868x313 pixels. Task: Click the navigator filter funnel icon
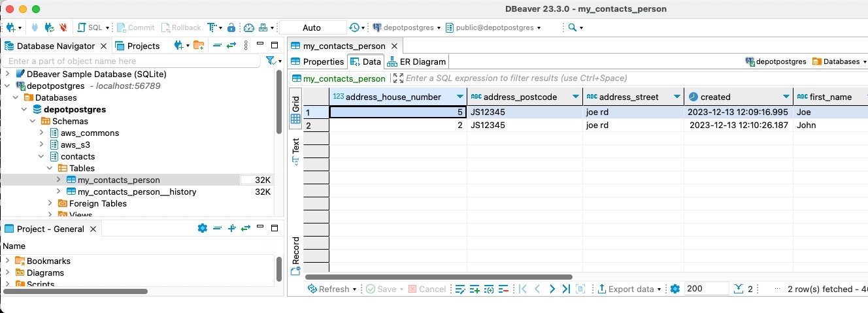click(270, 61)
